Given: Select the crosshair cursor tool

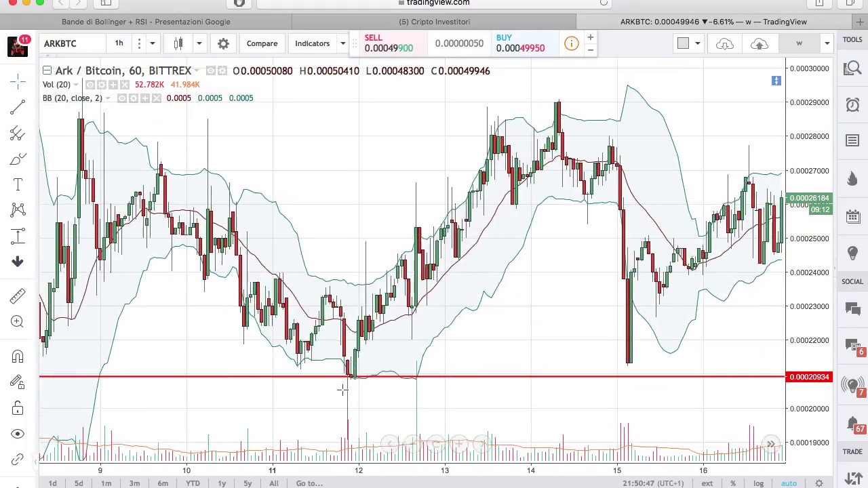Looking at the screenshot, I should (x=18, y=81).
